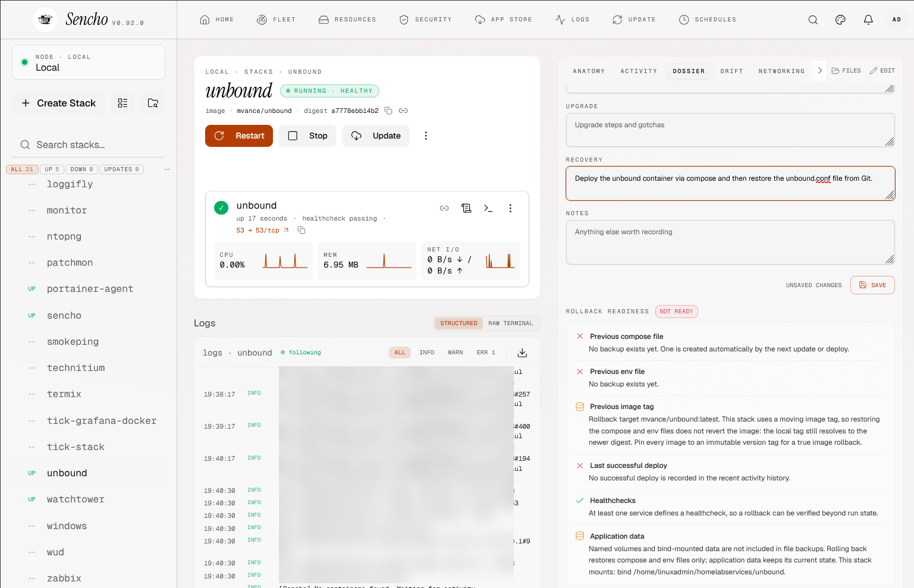Click the Search stacks field
Image resolution: width=914 pixels, height=588 pixels.
[x=89, y=144]
